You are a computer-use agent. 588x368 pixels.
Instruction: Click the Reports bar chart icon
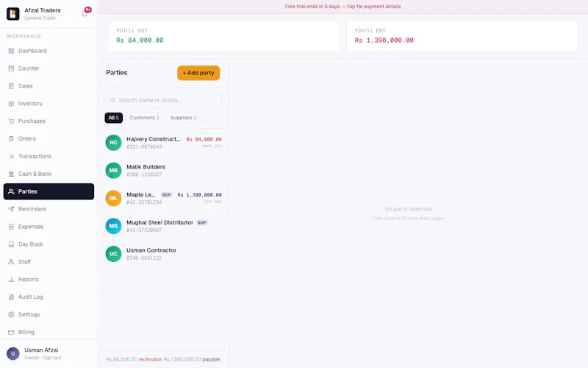[x=11, y=280]
